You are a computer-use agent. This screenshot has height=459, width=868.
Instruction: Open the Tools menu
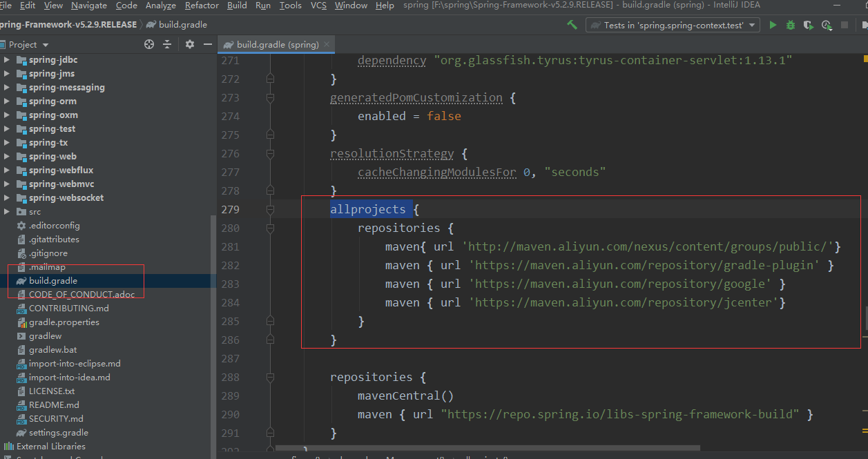291,6
